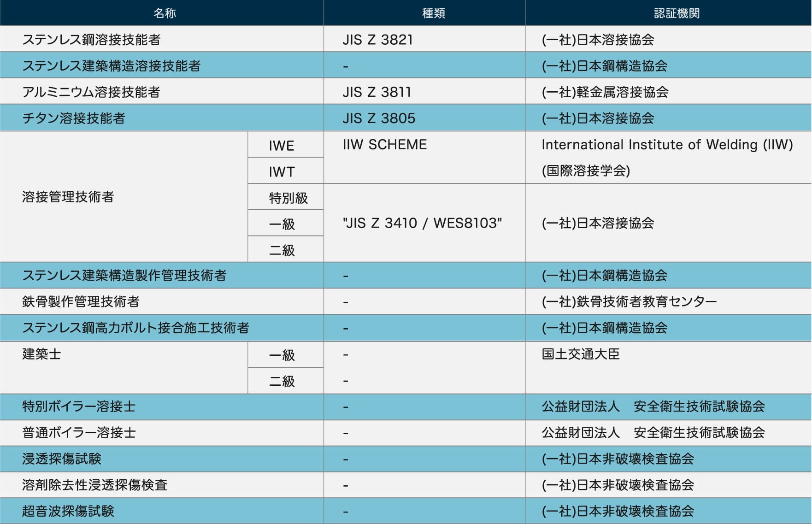Select the JIS Z 3811 cell
Screen dimensions: 812x524
tap(424, 92)
